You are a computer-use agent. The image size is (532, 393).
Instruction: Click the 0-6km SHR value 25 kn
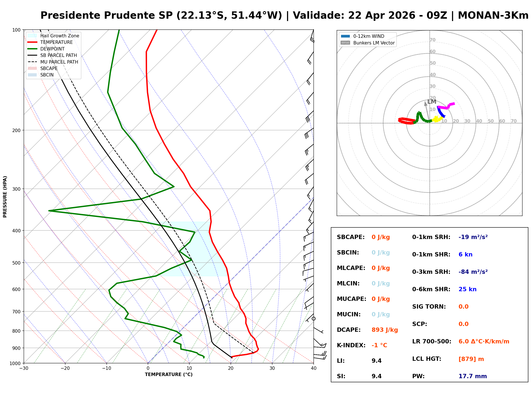[468, 289]
